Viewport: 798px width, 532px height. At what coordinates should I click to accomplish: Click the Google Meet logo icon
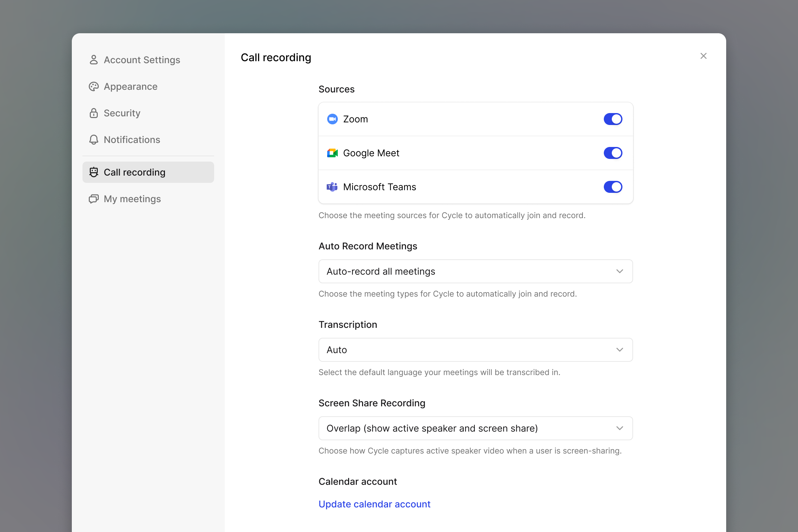point(332,153)
